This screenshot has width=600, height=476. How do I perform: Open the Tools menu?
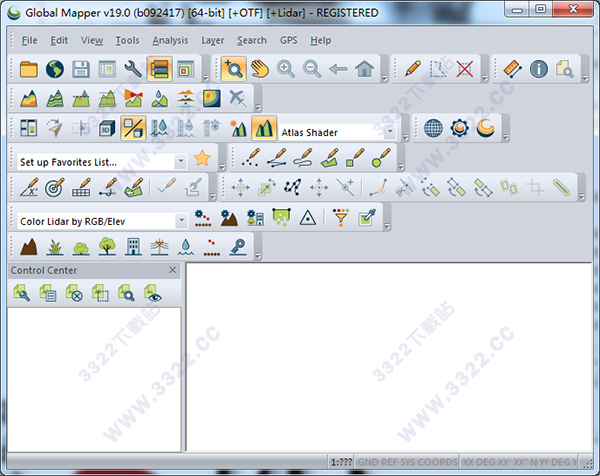(x=127, y=40)
